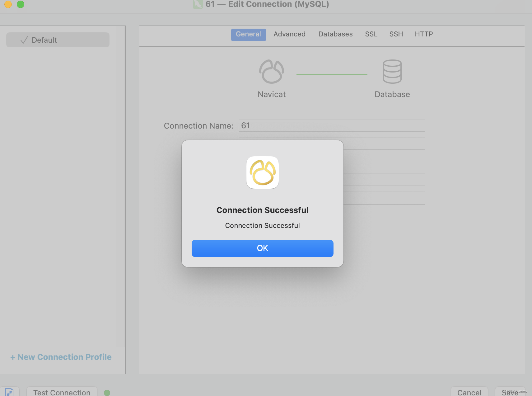
Task: Click the Navicat logo in the success dialog
Action: (263, 172)
